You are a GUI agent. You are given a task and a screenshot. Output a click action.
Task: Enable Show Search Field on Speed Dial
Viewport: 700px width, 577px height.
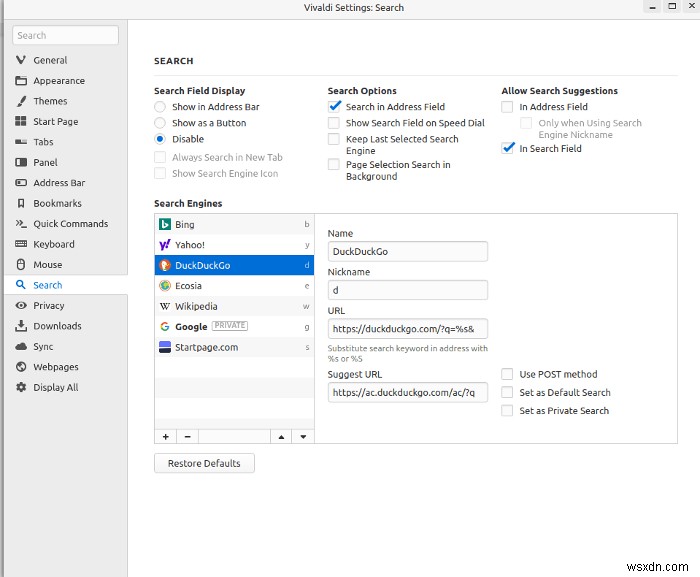click(x=333, y=123)
